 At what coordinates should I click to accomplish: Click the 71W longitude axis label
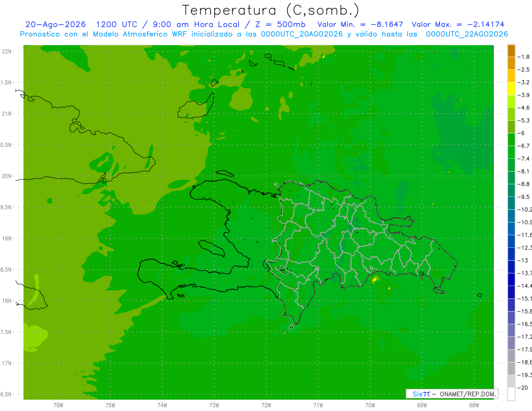coord(318,405)
